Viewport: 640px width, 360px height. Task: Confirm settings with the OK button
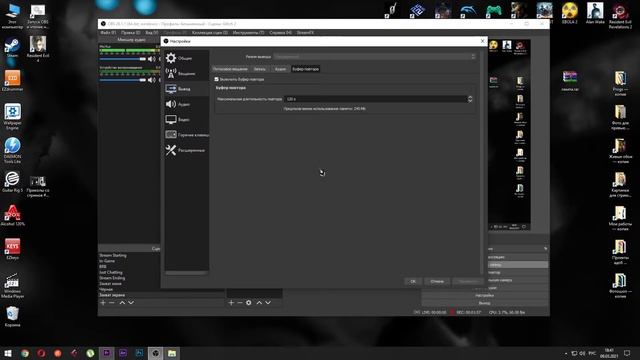(413, 281)
